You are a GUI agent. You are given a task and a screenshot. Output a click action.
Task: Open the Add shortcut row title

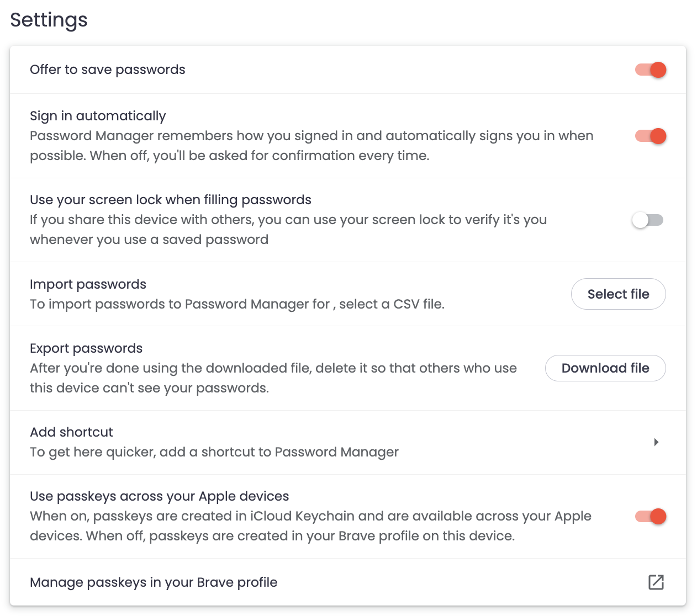coord(71,432)
